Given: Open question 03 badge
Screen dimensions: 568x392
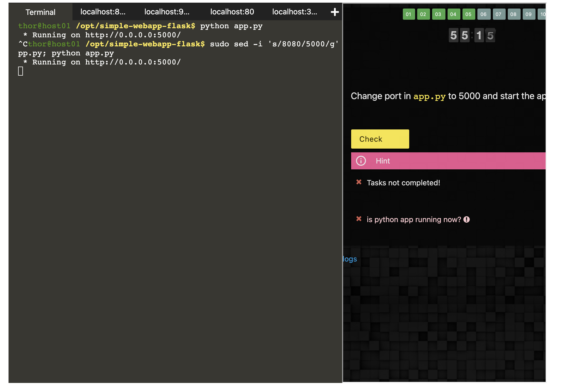Looking at the screenshot, I should click(x=438, y=14).
